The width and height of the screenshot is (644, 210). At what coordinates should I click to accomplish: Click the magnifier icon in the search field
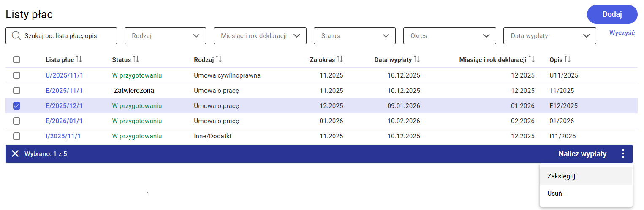(17, 36)
